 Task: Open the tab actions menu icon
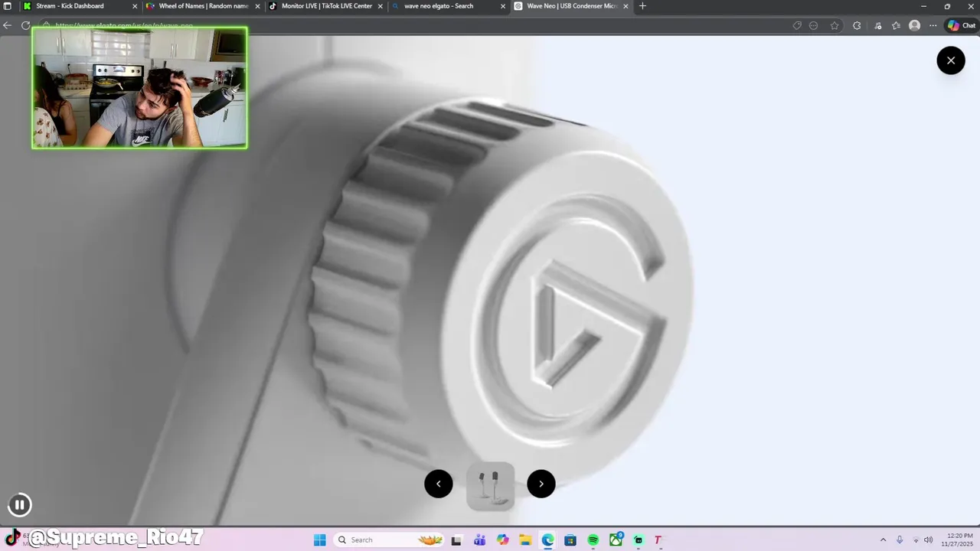(x=8, y=6)
